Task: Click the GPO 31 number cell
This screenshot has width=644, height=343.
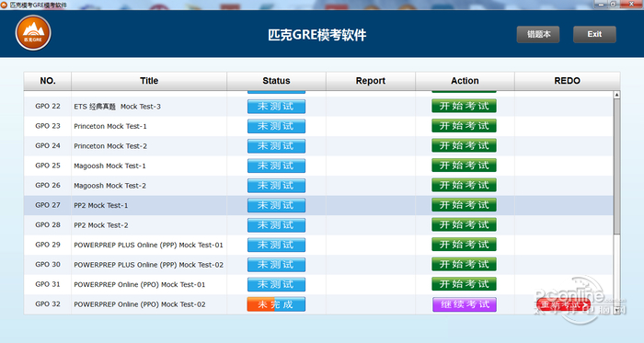Action: pos(48,284)
